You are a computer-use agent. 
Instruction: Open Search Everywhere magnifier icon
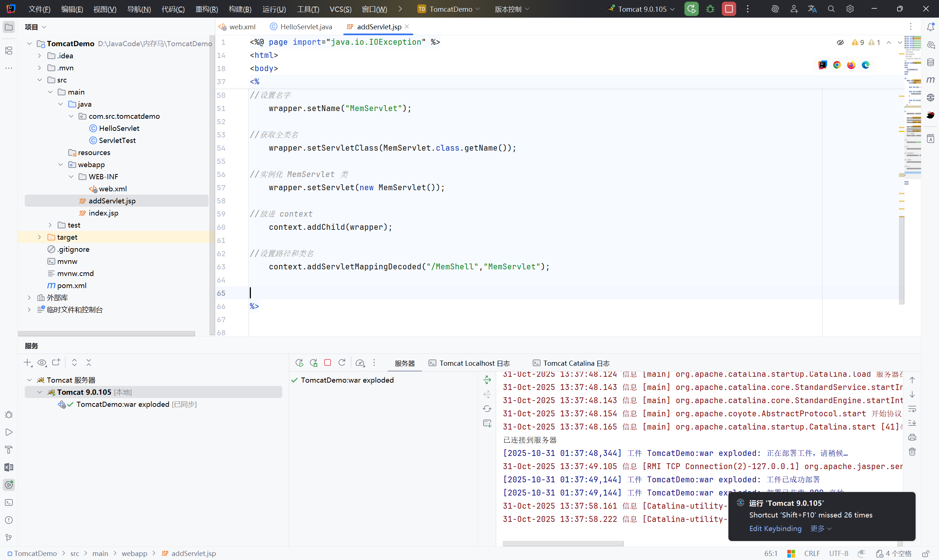(831, 9)
